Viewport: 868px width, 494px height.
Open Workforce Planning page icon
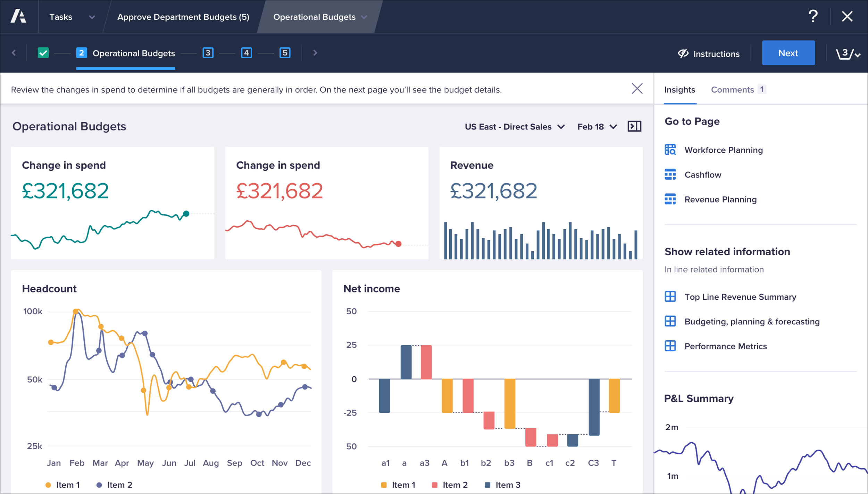point(670,150)
